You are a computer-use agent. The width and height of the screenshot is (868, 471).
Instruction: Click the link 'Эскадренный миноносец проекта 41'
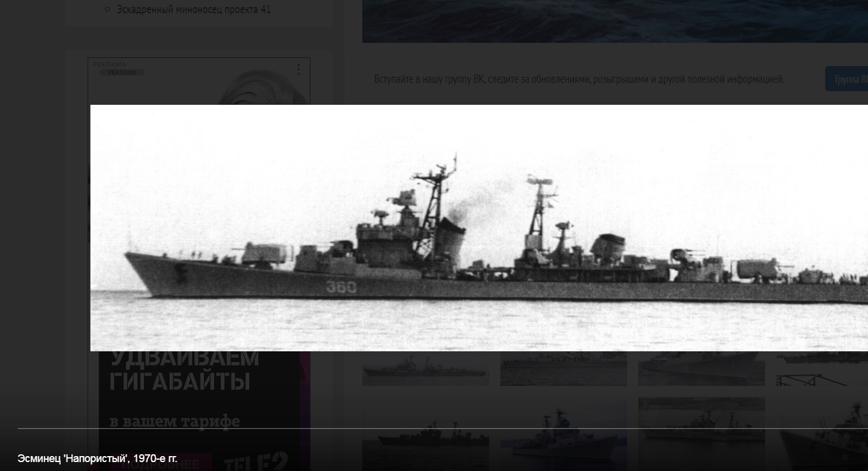pos(193,10)
